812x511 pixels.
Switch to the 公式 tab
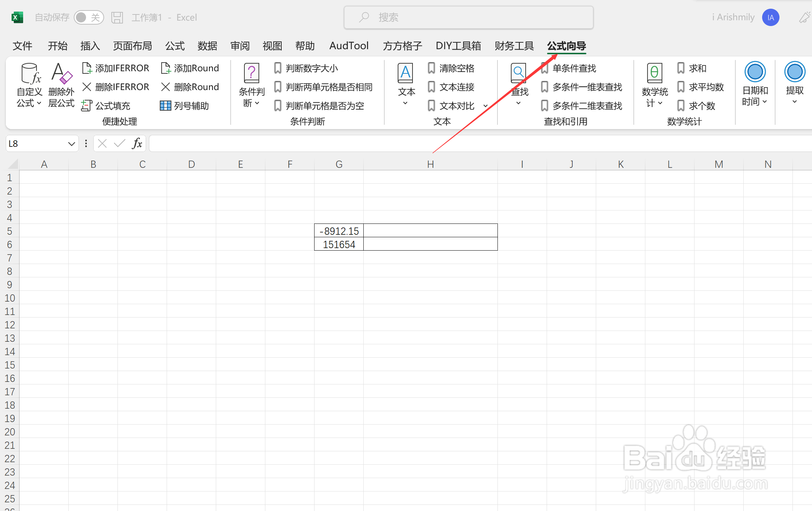(175, 46)
